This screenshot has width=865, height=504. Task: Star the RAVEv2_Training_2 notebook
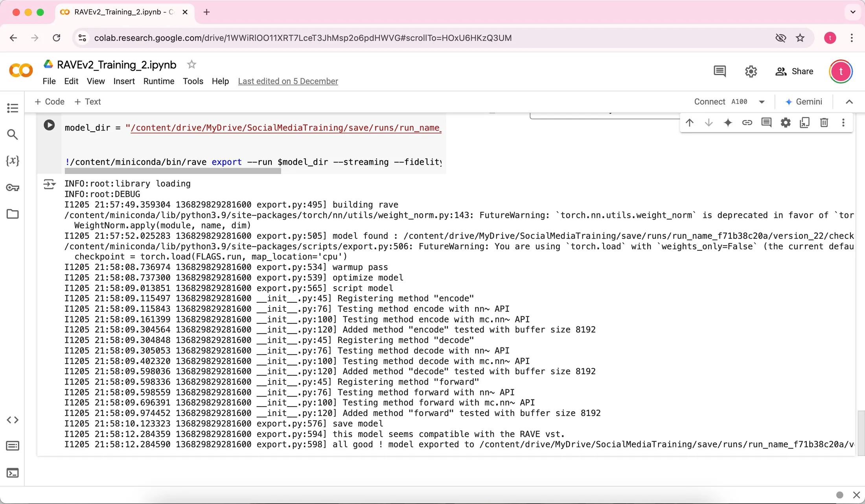191,64
